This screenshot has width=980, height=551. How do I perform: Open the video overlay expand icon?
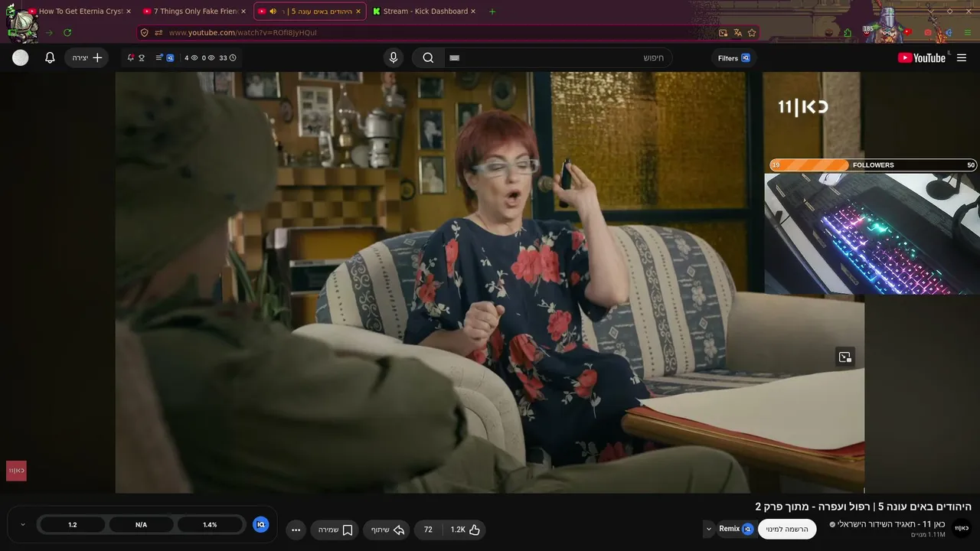[x=845, y=357]
